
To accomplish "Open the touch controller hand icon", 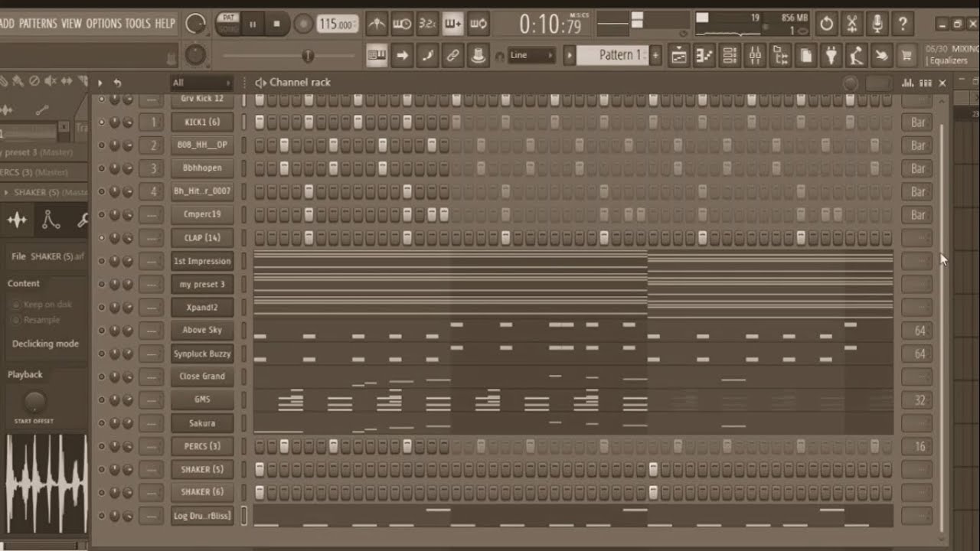I will pos(881,55).
